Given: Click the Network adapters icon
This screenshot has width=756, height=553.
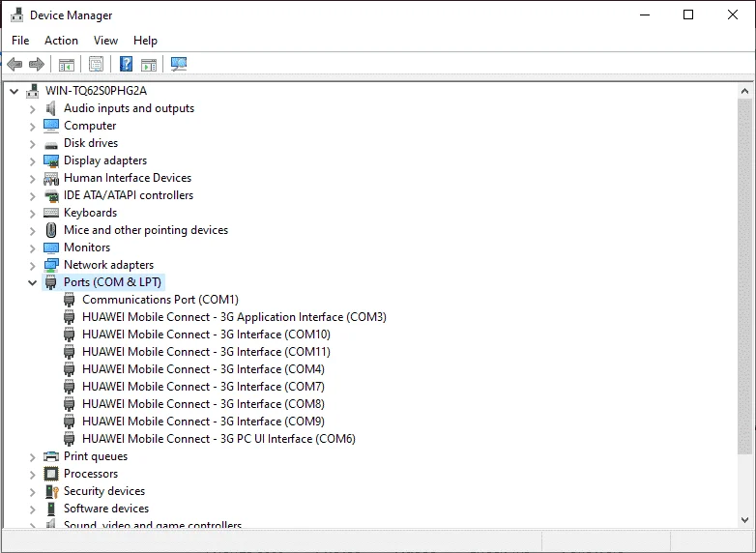Looking at the screenshot, I should (x=51, y=265).
